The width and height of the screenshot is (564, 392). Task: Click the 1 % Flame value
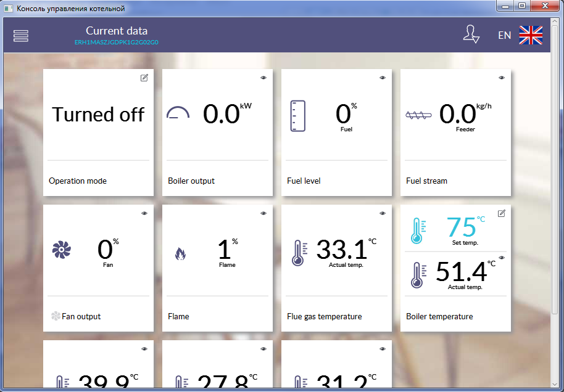click(228, 250)
